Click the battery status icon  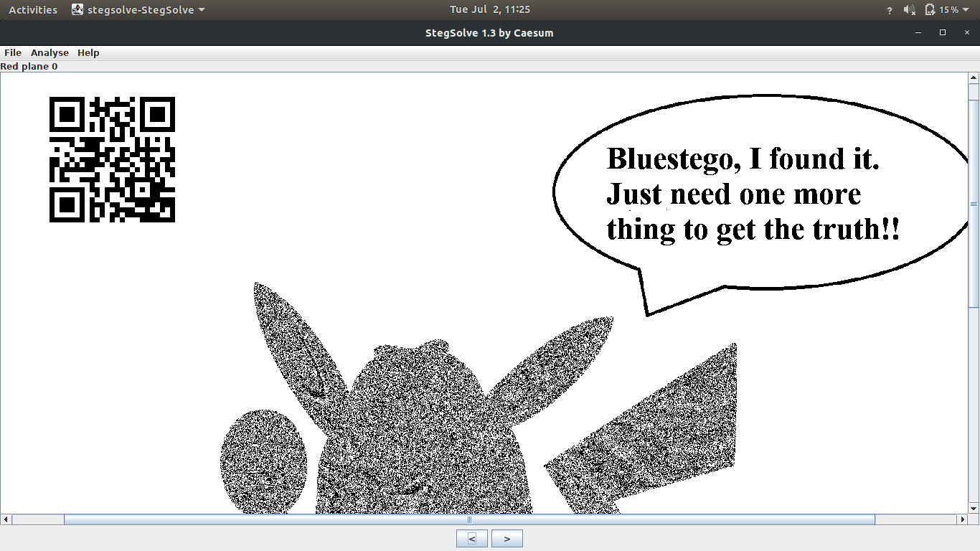coord(930,10)
